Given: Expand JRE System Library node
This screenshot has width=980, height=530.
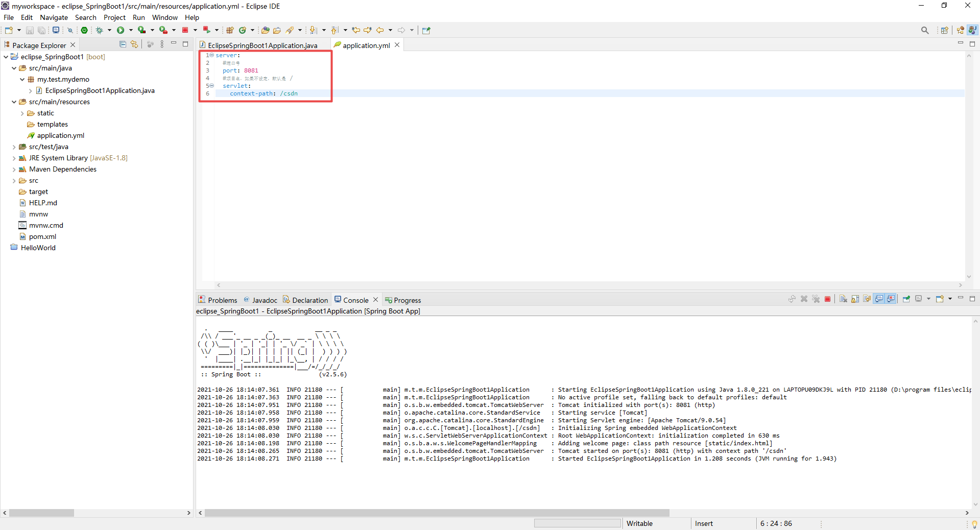Looking at the screenshot, I should pyautogui.click(x=14, y=158).
